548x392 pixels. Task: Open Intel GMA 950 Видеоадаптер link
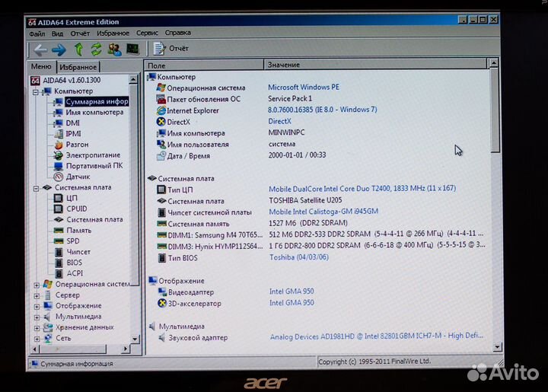pos(292,292)
